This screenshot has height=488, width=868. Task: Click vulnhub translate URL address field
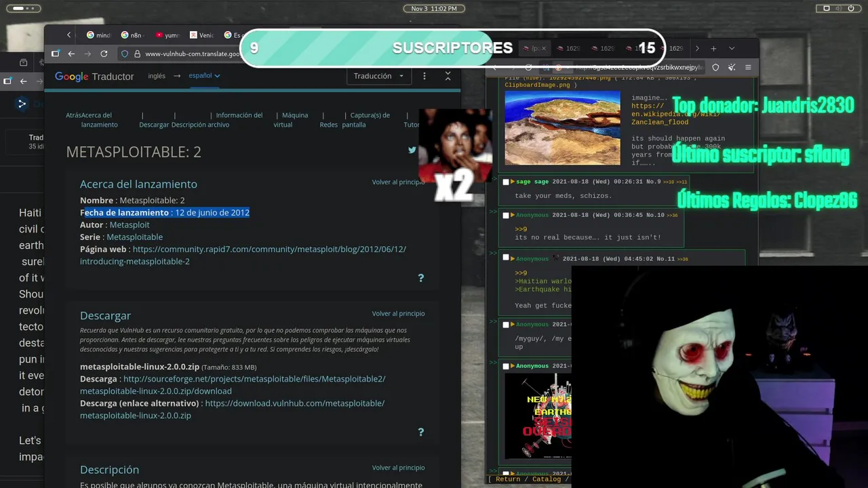[193, 54]
